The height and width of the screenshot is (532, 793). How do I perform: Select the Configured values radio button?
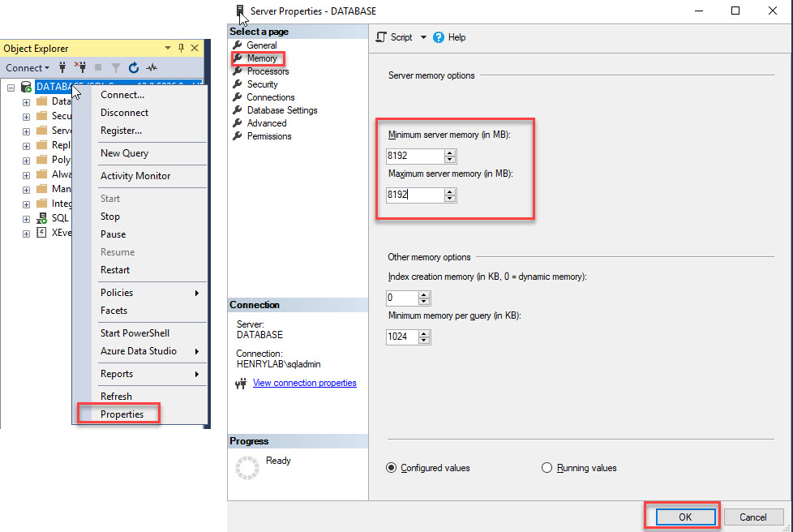(392, 468)
